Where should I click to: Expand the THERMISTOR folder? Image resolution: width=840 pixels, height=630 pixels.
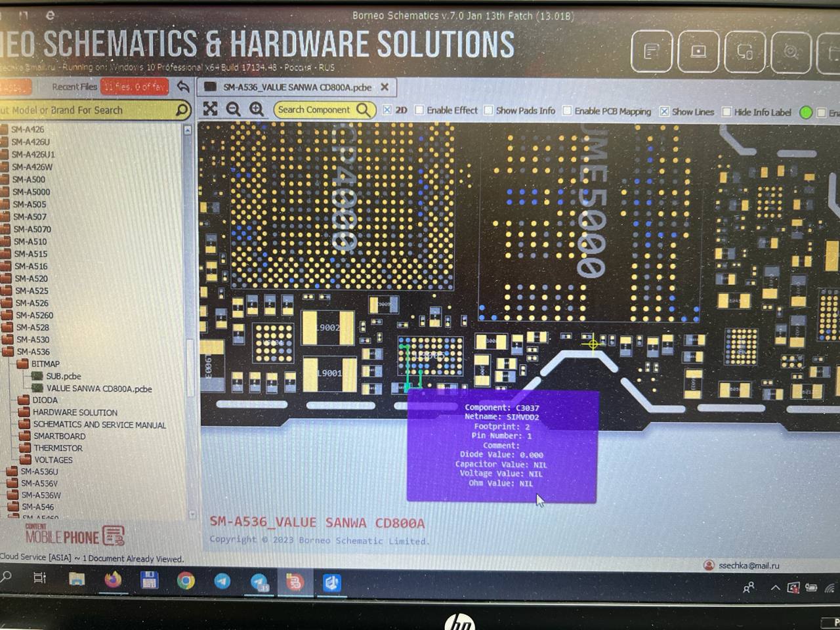pos(25,448)
